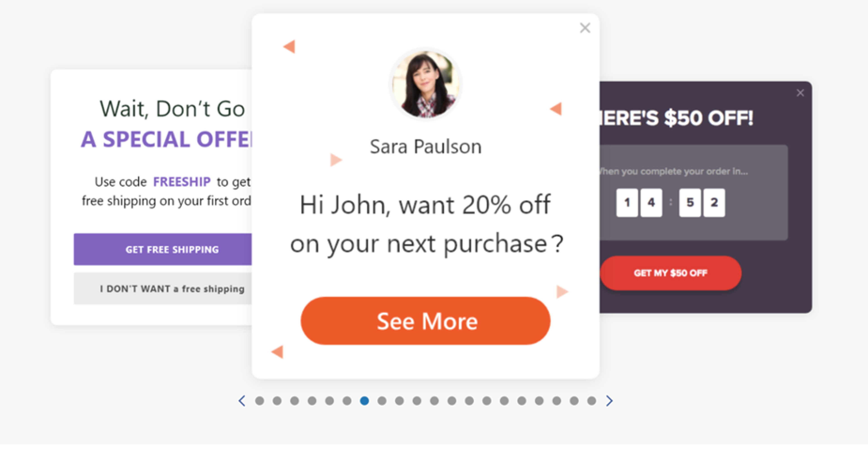Image resolution: width=868 pixels, height=449 pixels.
Task: Select the last carousel pagination dot
Action: tap(591, 400)
